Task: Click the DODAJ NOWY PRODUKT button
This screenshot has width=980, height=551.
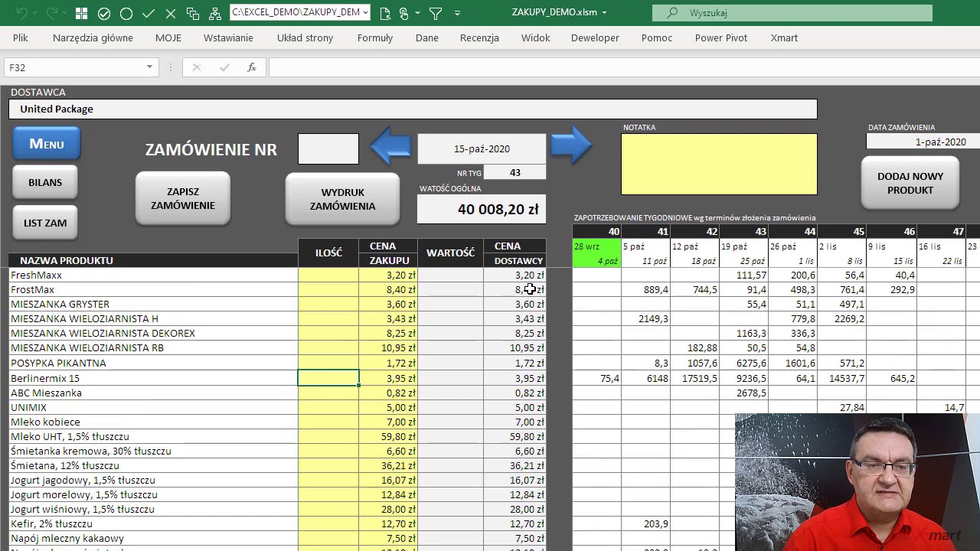Action: [x=910, y=183]
